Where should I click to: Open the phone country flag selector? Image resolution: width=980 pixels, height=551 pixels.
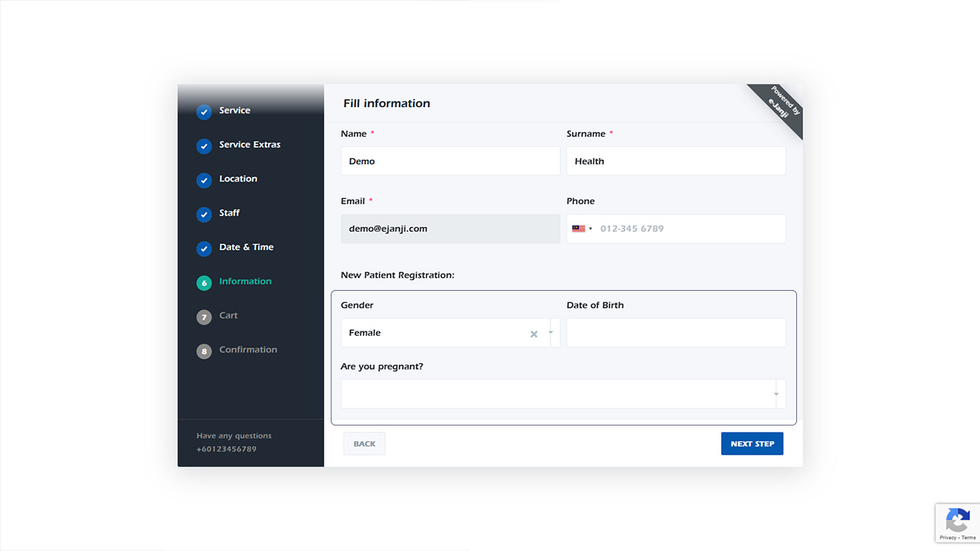click(x=582, y=229)
